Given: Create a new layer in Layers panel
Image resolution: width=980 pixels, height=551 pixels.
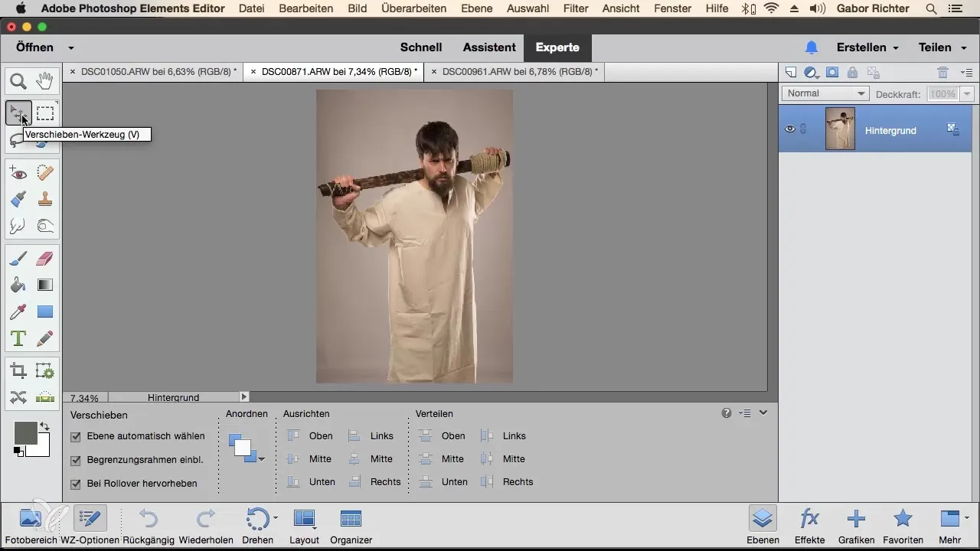Looking at the screenshot, I should tap(791, 73).
